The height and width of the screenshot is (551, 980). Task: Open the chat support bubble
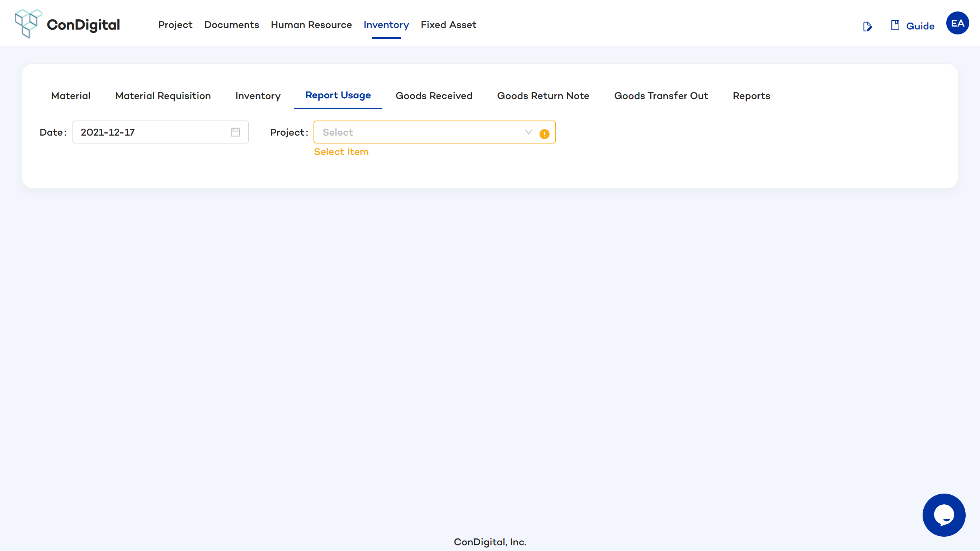click(x=943, y=515)
